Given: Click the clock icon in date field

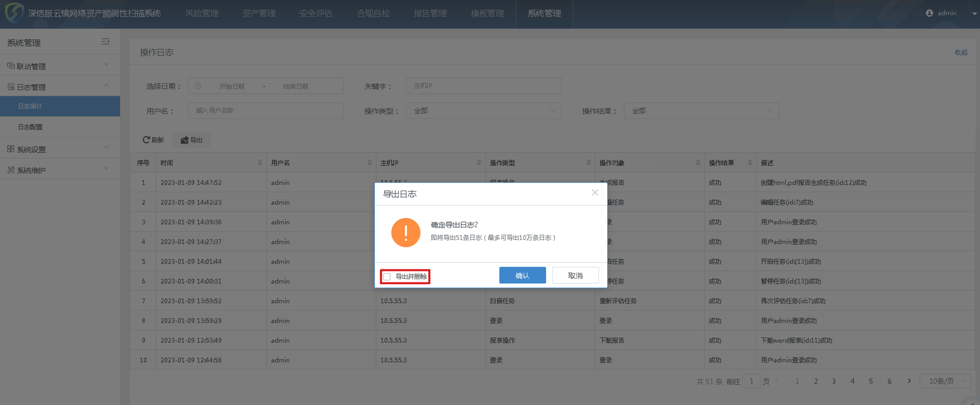Looking at the screenshot, I should (198, 86).
